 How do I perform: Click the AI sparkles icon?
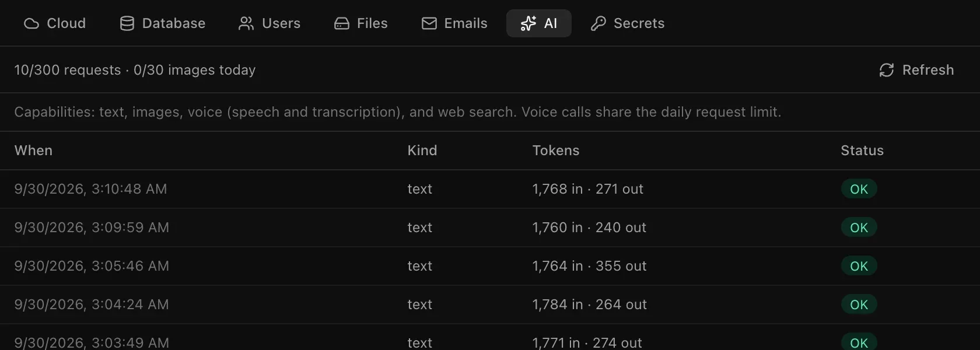coord(528,23)
